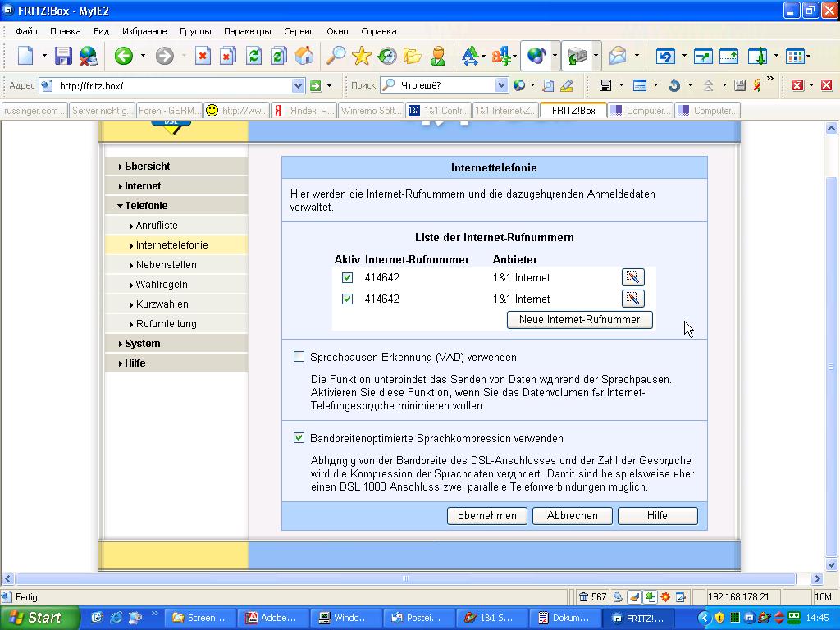Click the Abbrechen button
This screenshot has height=630, width=840.
coord(572,516)
